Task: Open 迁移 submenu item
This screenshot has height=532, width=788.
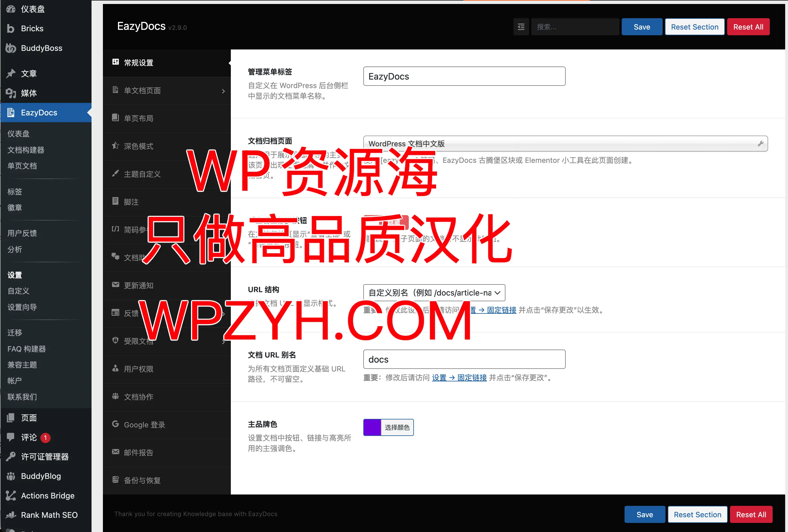Action: (14, 332)
